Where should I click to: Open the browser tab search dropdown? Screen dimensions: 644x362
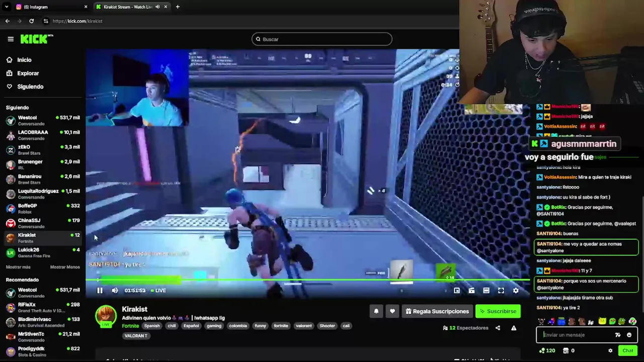[x=6, y=7]
